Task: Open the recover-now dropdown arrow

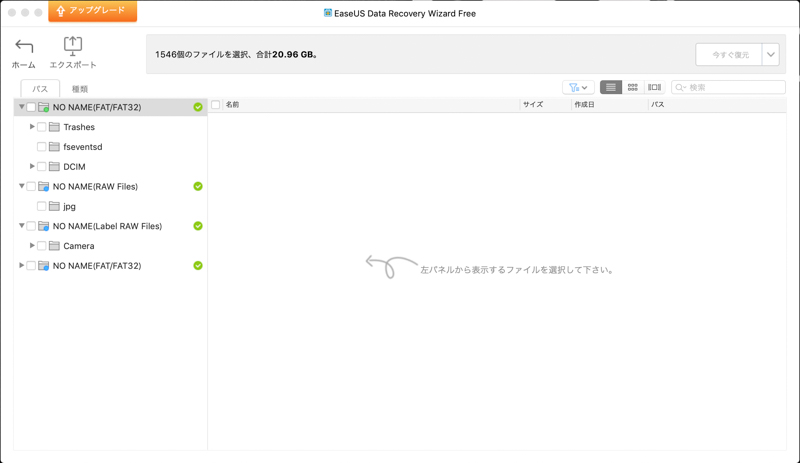Action: coord(771,55)
